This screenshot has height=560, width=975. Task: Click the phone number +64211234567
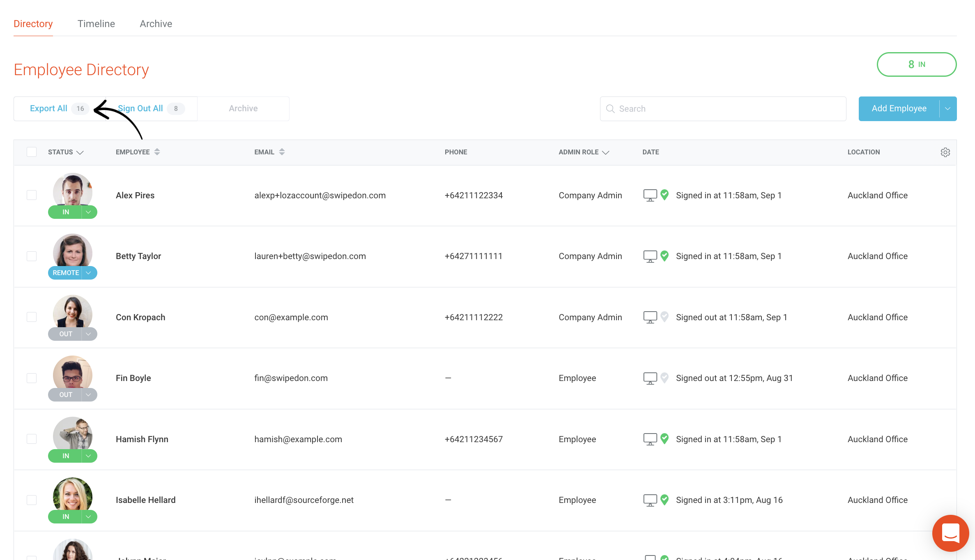474,439
